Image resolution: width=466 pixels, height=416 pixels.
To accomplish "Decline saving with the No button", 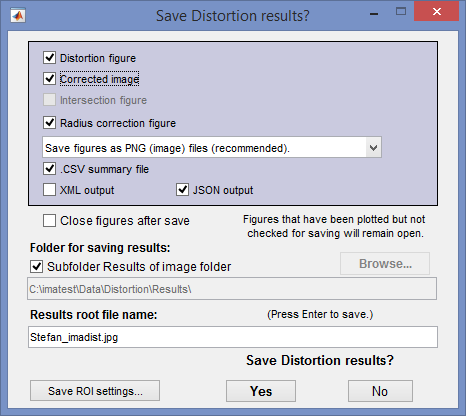I will coord(380,391).
